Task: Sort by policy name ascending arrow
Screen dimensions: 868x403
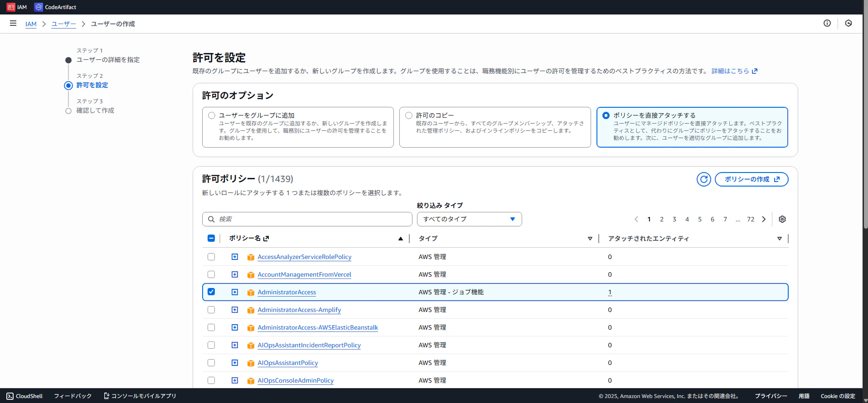Action: click(x=401, y=239)
